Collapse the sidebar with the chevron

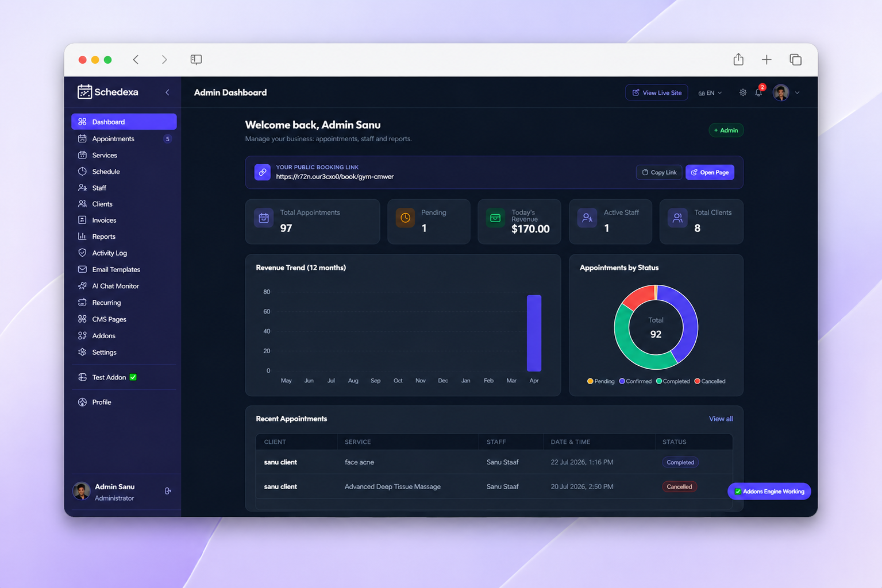pos(167,92)
